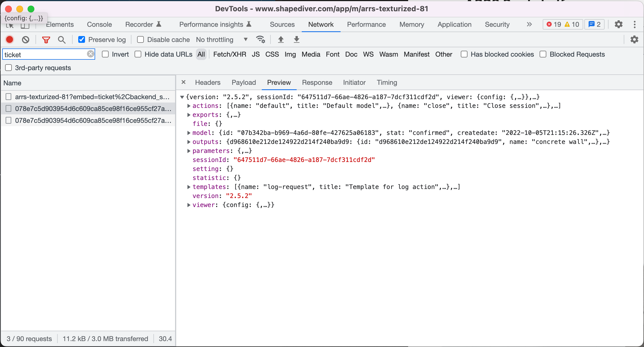Open the No throttling dropdown
Image resolution: width=644 pixels, height=347 pixels.
tap(222, 39)
